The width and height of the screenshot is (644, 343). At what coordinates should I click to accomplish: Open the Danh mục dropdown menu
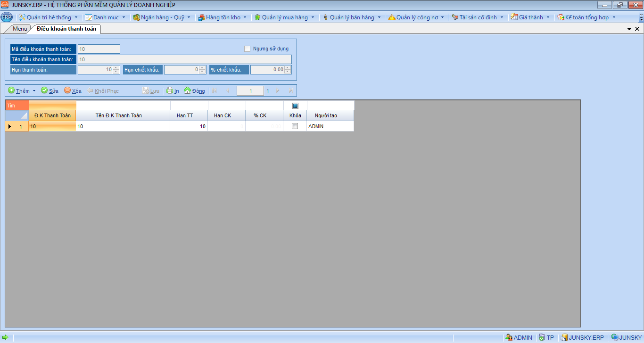(x=106, y=17)
